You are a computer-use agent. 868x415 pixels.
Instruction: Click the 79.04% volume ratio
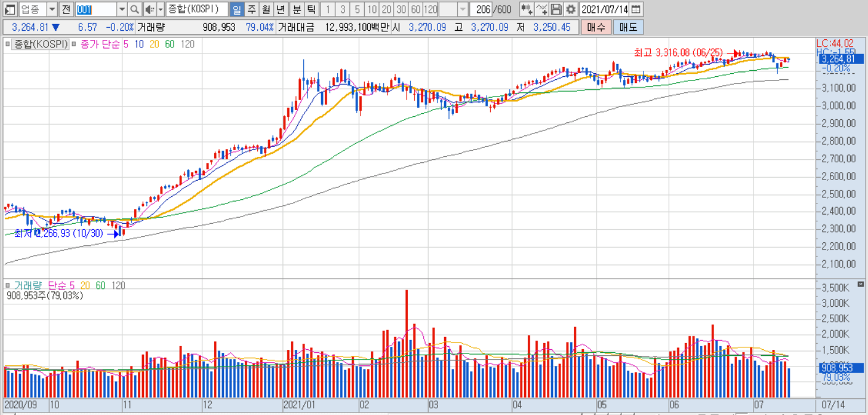pyautogui.click(x=260, y=27)
